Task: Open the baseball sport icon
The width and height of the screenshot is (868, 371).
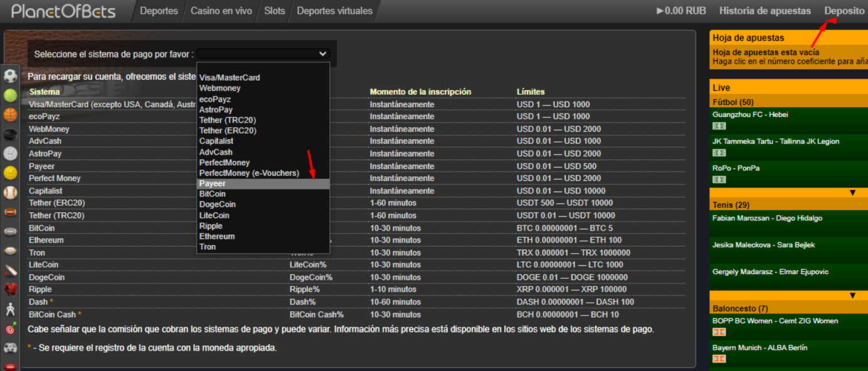Action: click(x=11, y=192)
